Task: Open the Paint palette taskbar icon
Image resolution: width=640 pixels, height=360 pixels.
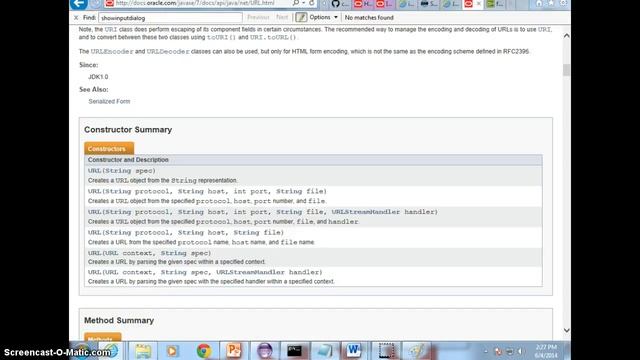Action: (417, 351)
